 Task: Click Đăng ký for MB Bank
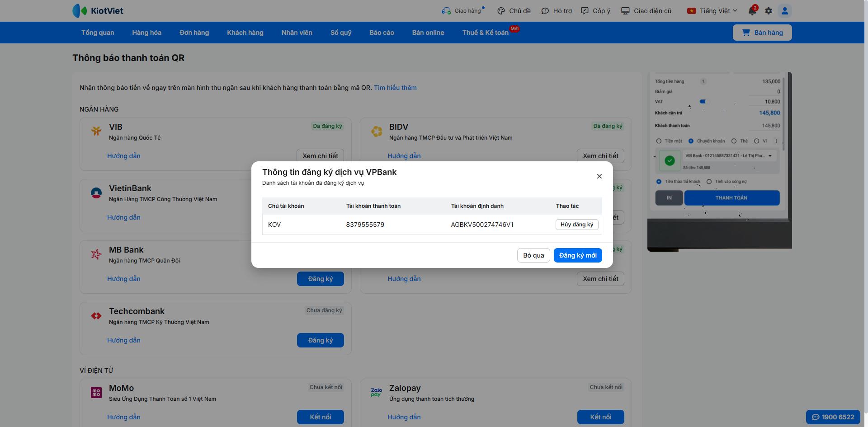tap(321, 279)
